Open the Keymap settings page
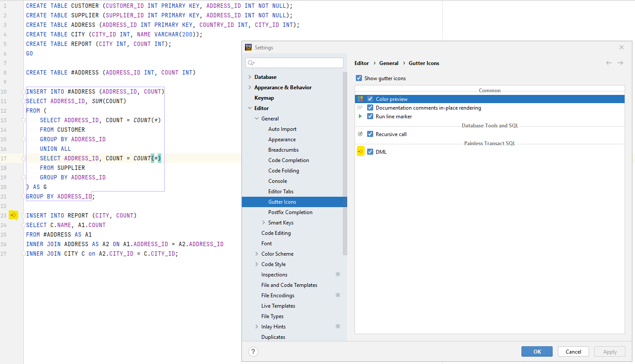The width and height of the screenshot is (635, 364). [x=264, y=97]
